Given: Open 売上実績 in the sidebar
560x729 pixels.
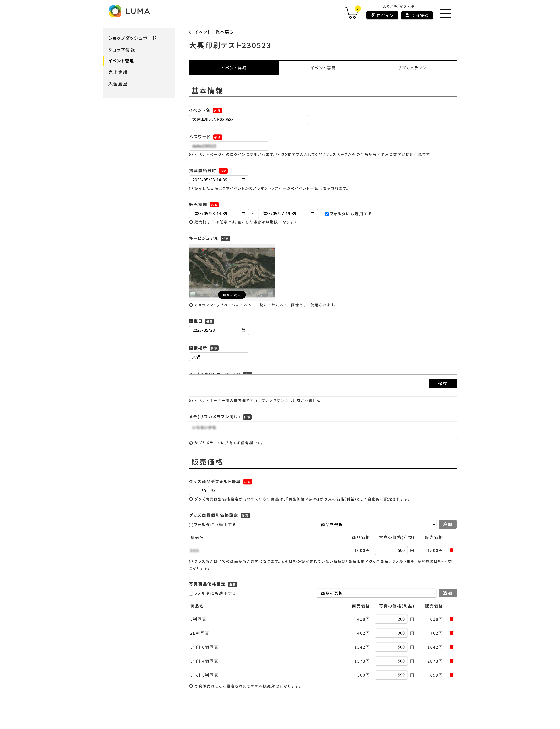Looking at the screenshot, I should [118, 72].
